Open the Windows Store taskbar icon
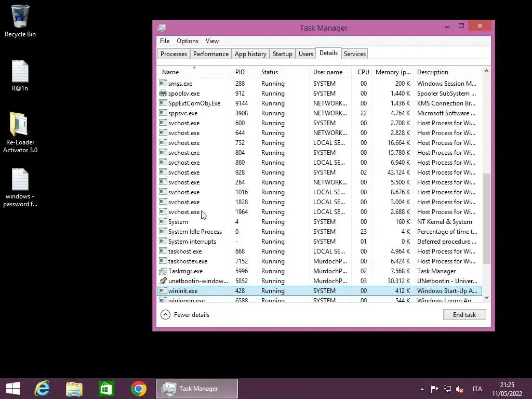Viewport: 532px width, 399px height. point(106,389)
